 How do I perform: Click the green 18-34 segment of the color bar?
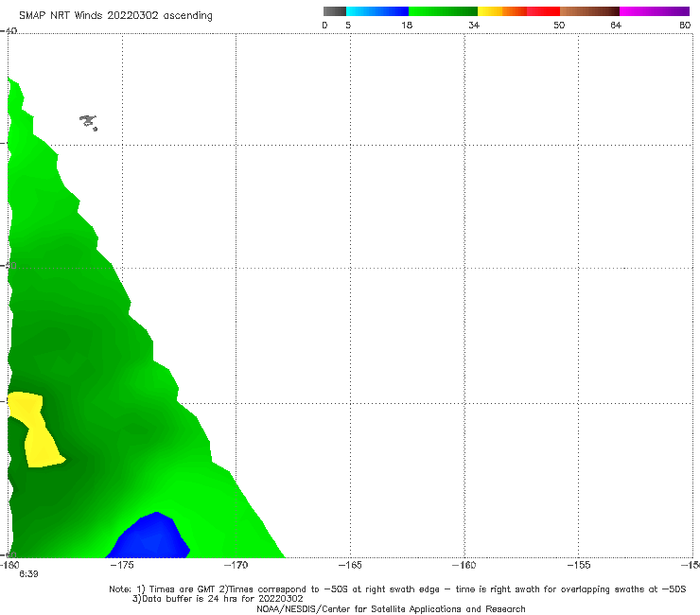point(443,11)
